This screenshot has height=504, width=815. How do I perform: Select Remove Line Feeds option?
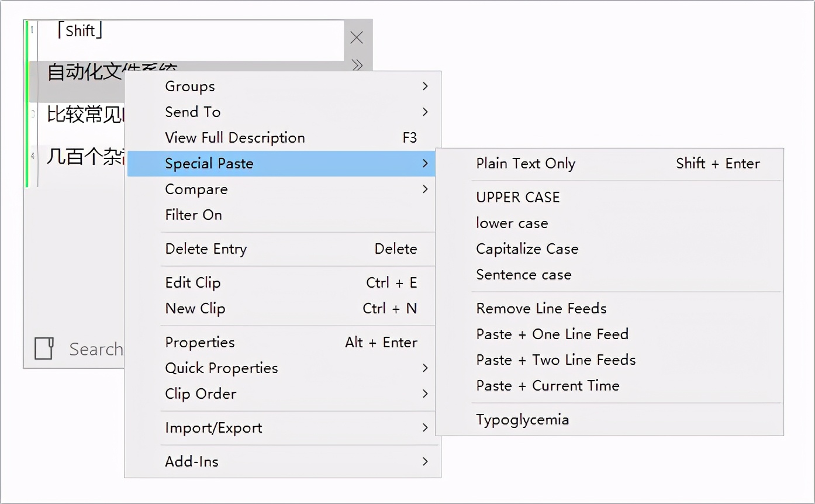click(x=541, y=309)
